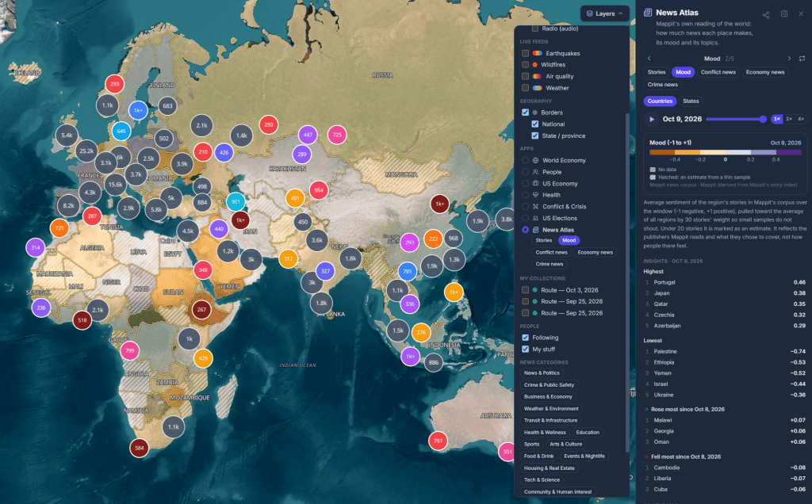The image size is (812, 504).
Task: Uncheck State / province borders
Action: (535, 136)
